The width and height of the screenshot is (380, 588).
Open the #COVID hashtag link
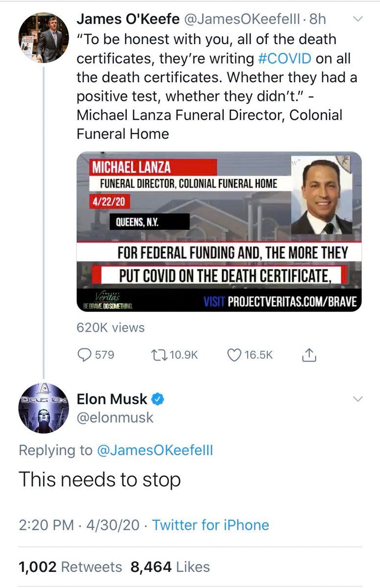(x=284, y=58)
